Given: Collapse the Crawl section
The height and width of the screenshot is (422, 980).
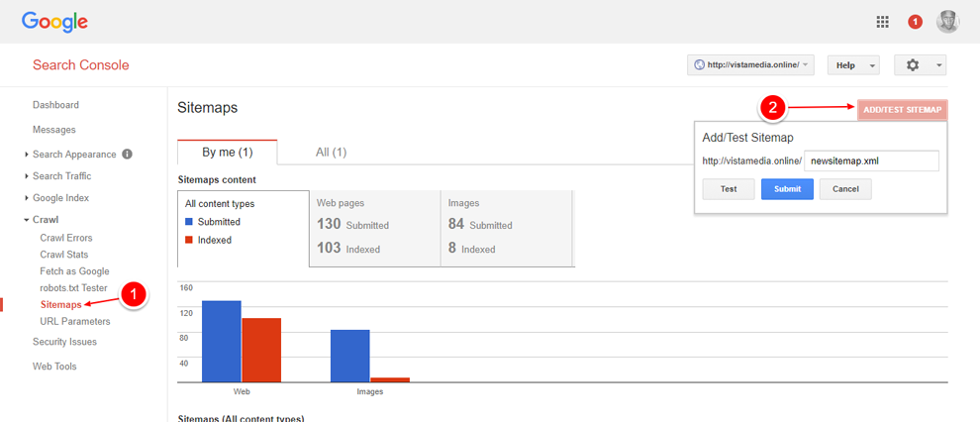Looking at the screenshot, I should 45,220.
